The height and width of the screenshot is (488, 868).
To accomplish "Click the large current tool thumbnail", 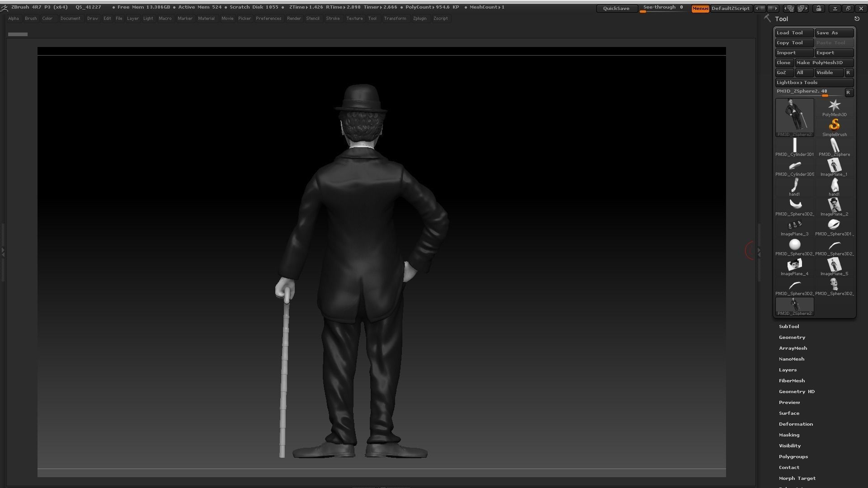I will click(794, 117).
